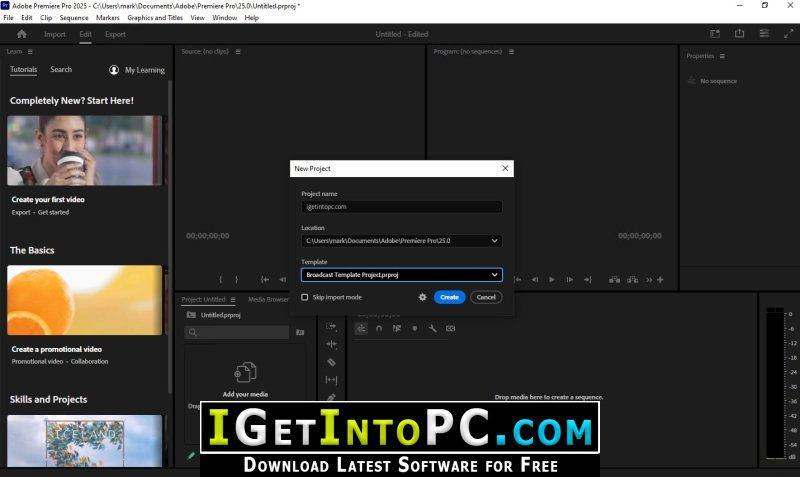Open the gear settings icon in New Project dialog
Image resolution: width=800 pixels, height=477 pixels.
click(x=422, y=297)
